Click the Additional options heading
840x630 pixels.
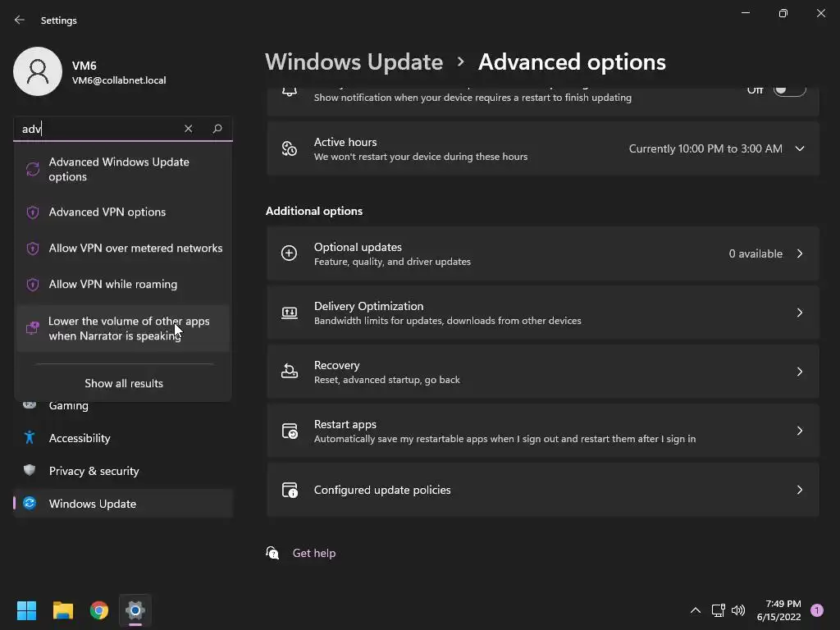314,211
